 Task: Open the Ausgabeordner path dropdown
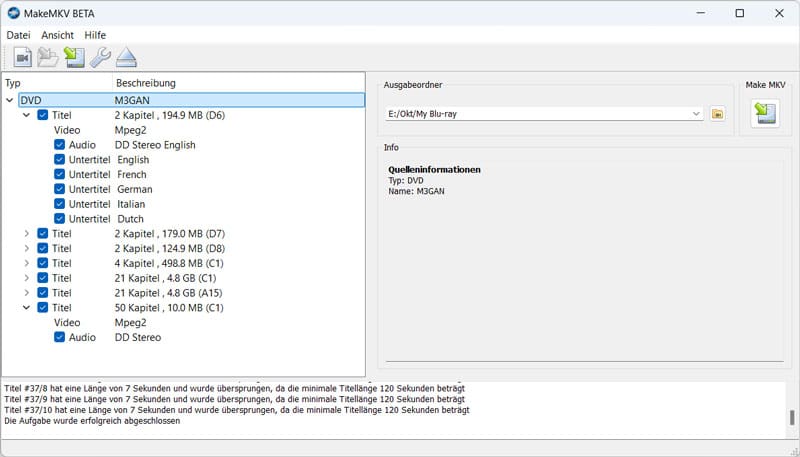pos(696,114)
